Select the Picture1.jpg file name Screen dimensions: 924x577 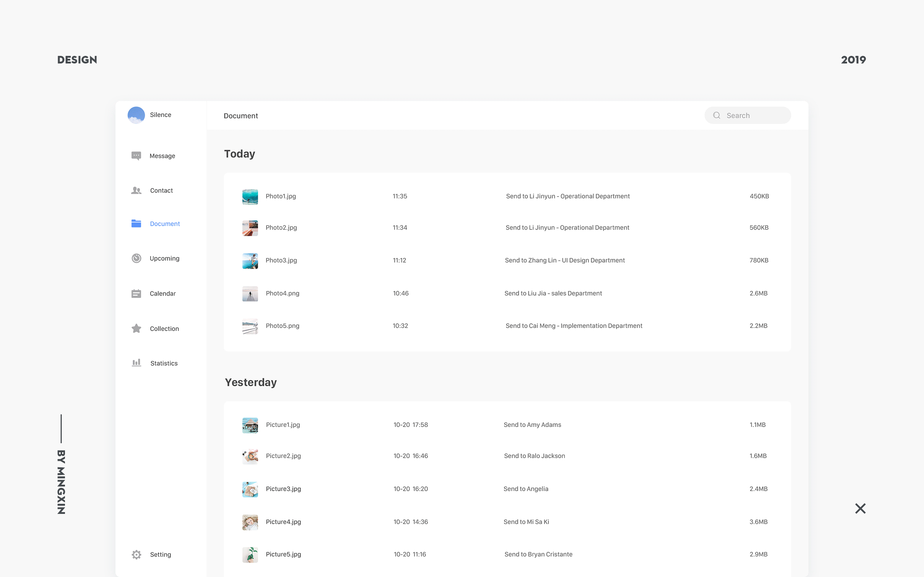[283, 425]
